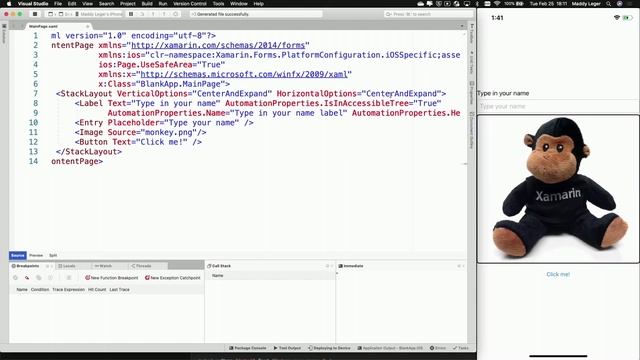Switch to the Preview view tab
Viewport: 640px width, 360px height.
pyautogui.click(x=36, y=255)
